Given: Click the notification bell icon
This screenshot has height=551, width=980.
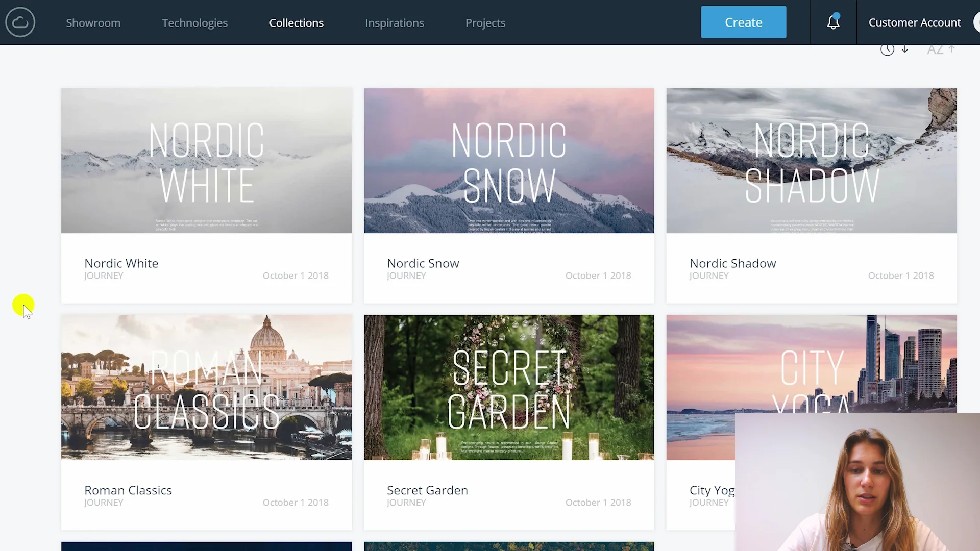Looking at the screenshot, I should click(832, 22).
